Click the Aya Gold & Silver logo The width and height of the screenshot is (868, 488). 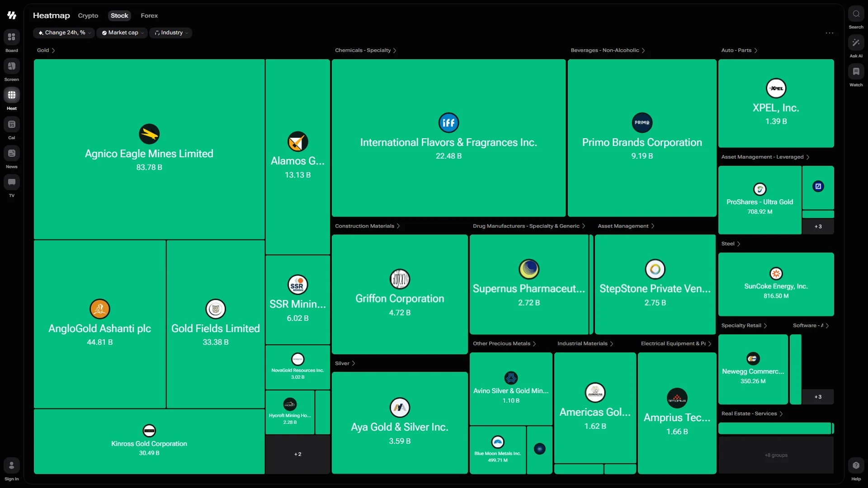(x=400, y=408)
